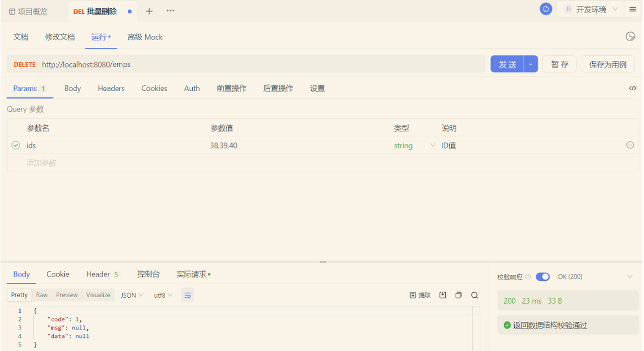Click the 发送 send button
This screenshot has width=644, height=351.
tap(507, 64)
